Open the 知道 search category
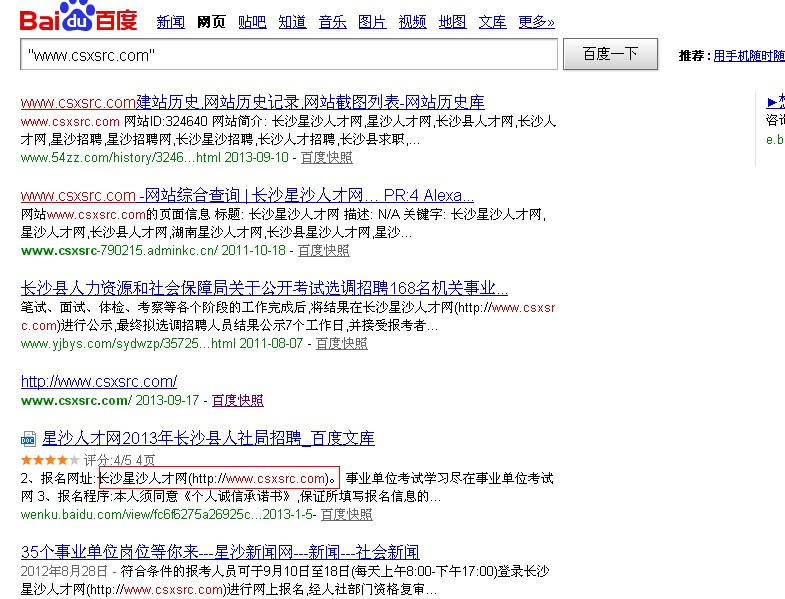This screenshot has width=785, height=599. (292, 22)
